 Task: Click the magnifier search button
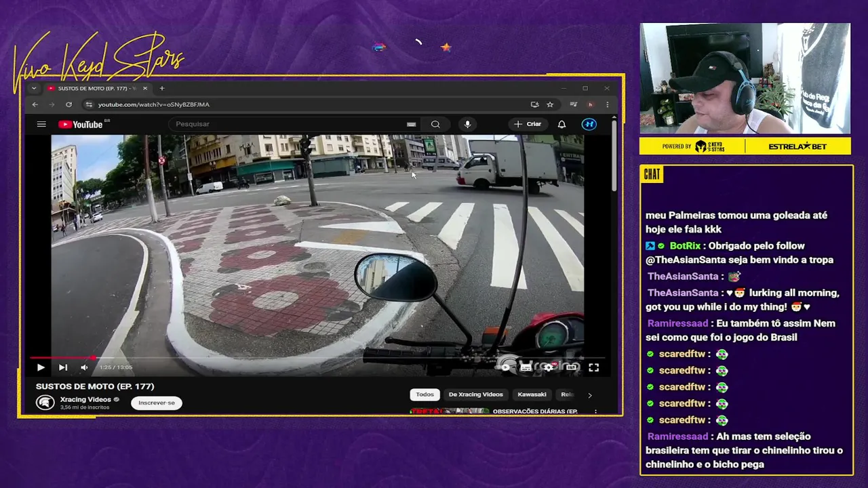[x=435, y=124]
